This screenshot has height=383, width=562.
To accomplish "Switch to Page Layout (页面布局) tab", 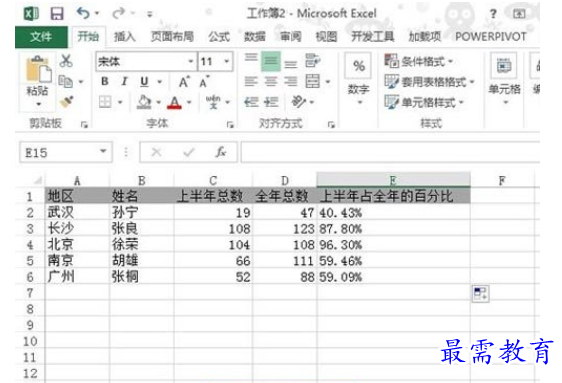I will (x=172, y=37).
